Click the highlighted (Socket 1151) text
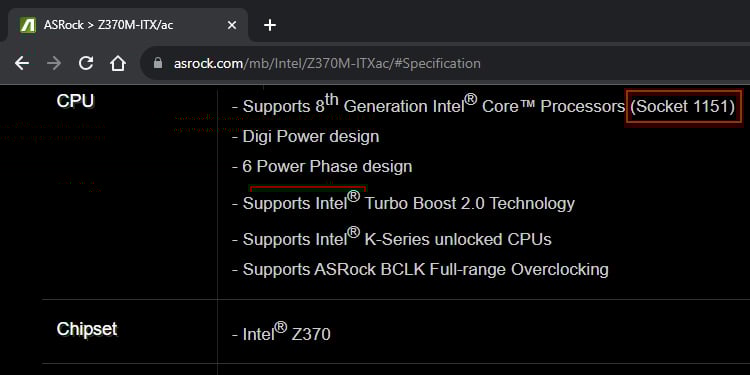The image size is (750, 375). 683,106
